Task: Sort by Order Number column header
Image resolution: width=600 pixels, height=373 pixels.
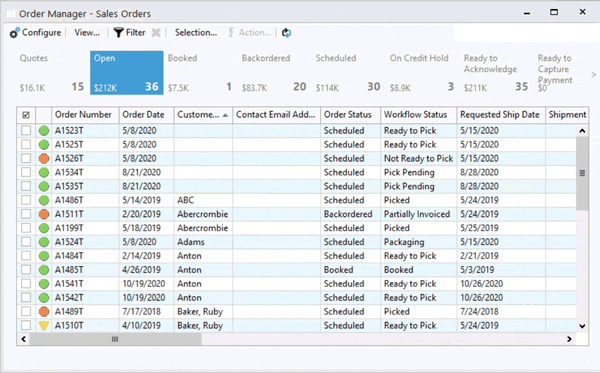Action: click(x=85, y=115)
